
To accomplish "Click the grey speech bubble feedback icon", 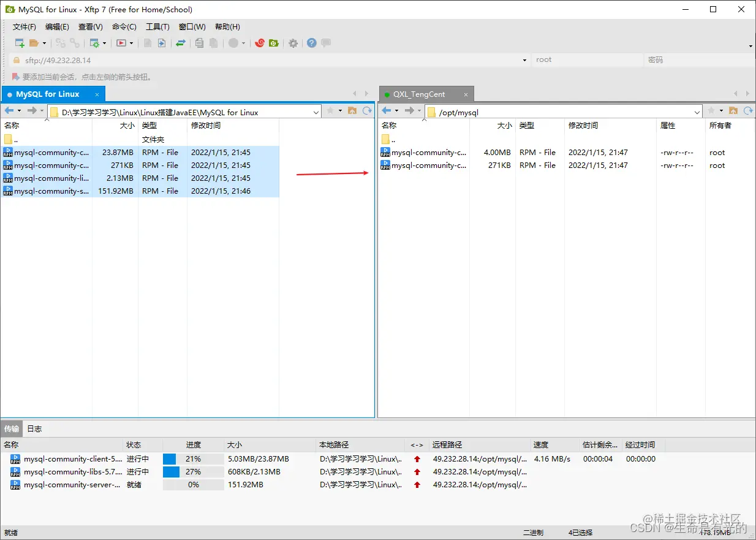I will (326, 43).
